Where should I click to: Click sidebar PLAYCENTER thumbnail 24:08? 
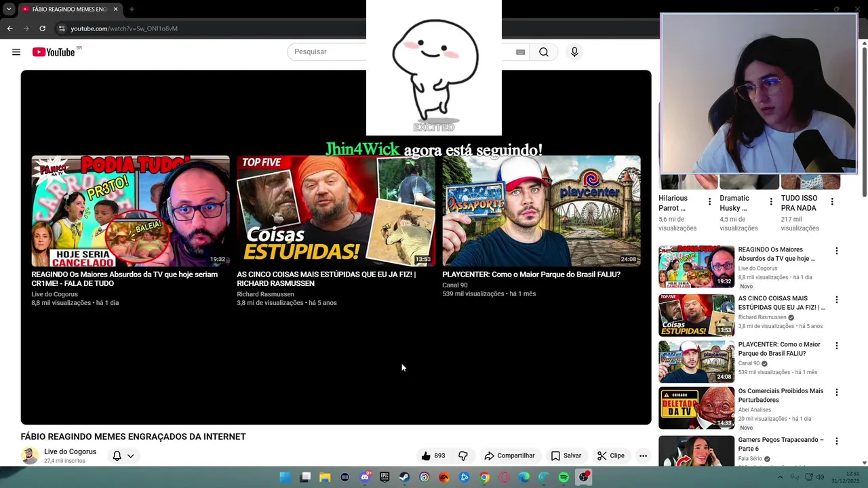[696, 362]
